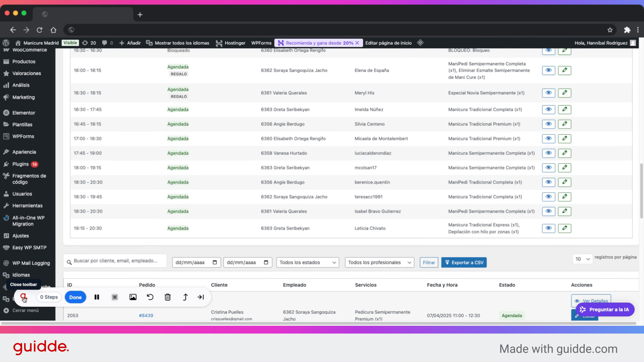The height and width of the screenshot is (362, 644).
Task: Click browser extensions puzzle icon
Action: (x=627, y=30)
